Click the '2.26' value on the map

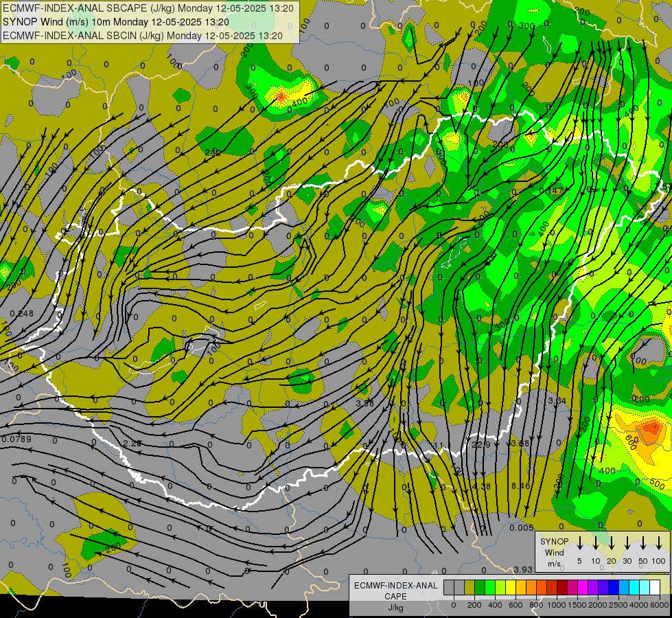click(132, 443)
